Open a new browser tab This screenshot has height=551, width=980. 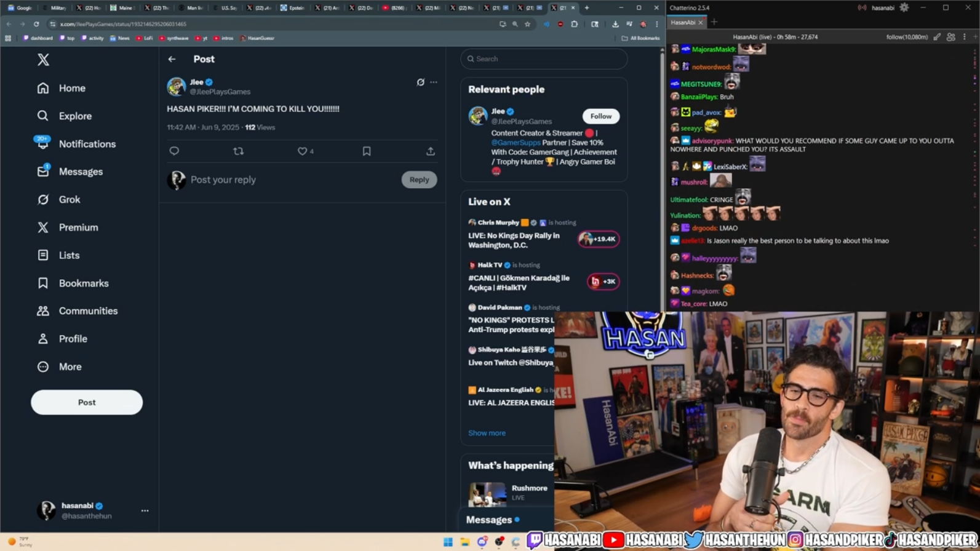(x=587, y=8)
